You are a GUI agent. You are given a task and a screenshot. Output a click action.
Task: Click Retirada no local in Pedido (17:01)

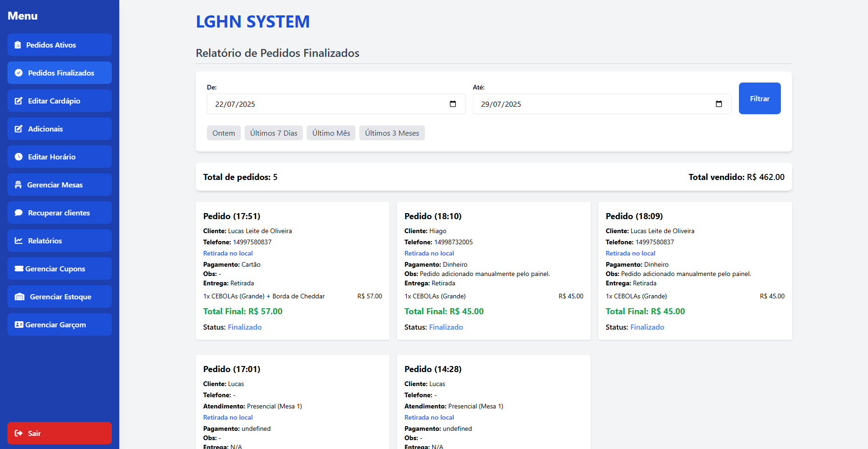point(228,417)
